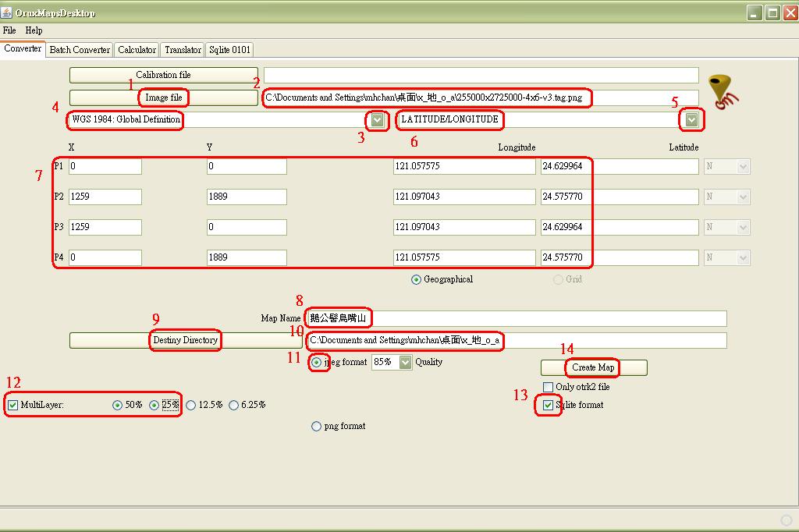Select png format radio button
This screenshot has width=799, height=532.
[317, 426]
